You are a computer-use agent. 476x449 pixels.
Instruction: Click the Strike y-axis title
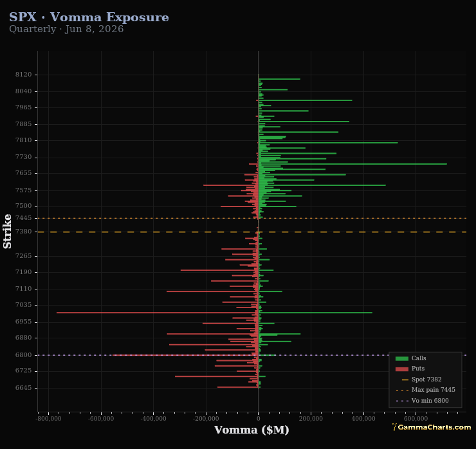7,232
